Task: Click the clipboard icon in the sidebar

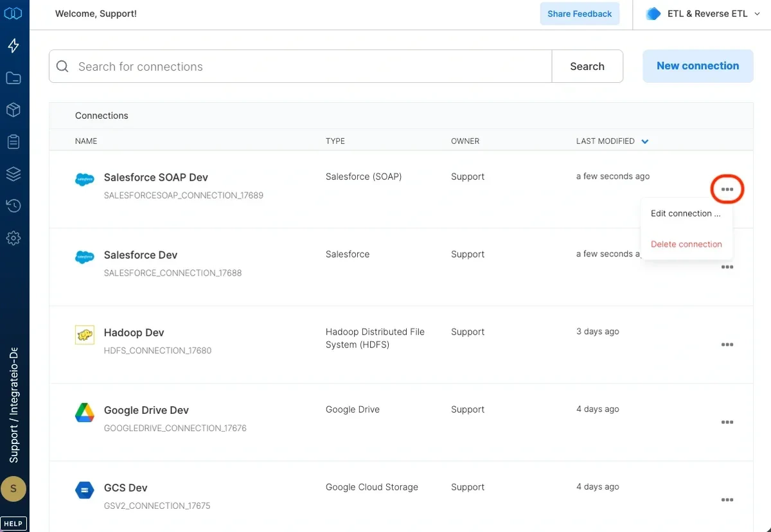Action: pos(13,142)
